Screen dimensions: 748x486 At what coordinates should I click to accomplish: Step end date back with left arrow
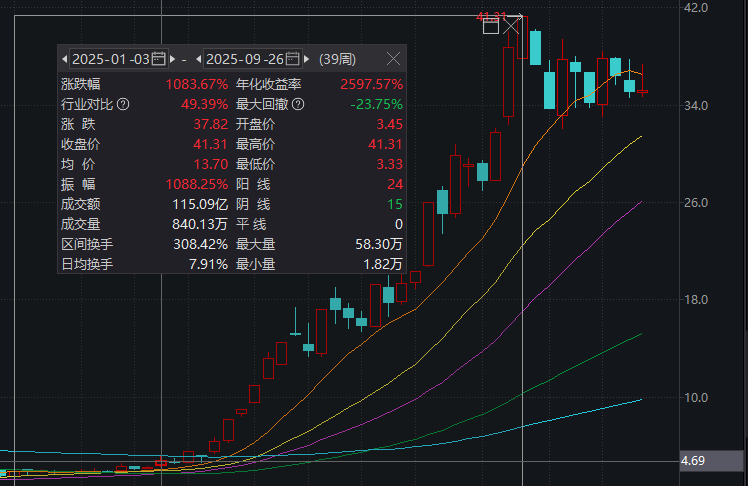pyautogui.click(x=199, y=59)
